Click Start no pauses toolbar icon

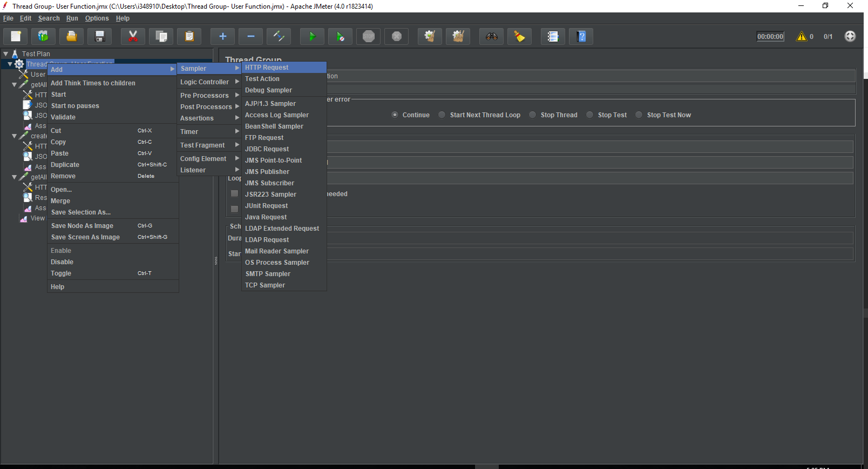(x=340, y=36)
